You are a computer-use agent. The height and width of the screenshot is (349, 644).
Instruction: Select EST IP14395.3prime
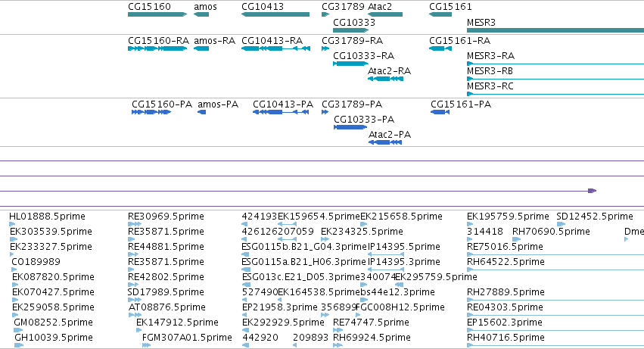point(404,262)
